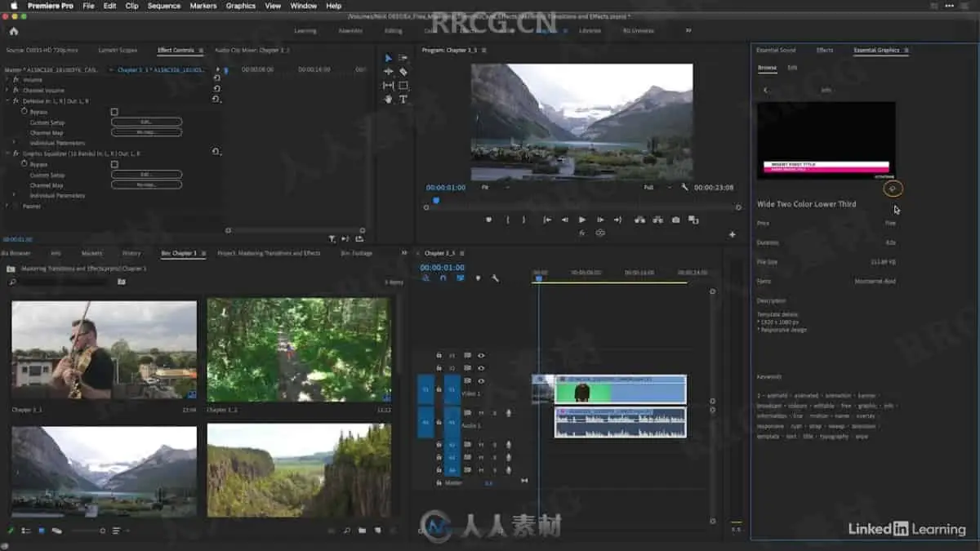Image resolution: width=980 pixels, height=551 pixels.
Task: Pick the Hand tool
Action: [x=389, y=99]
